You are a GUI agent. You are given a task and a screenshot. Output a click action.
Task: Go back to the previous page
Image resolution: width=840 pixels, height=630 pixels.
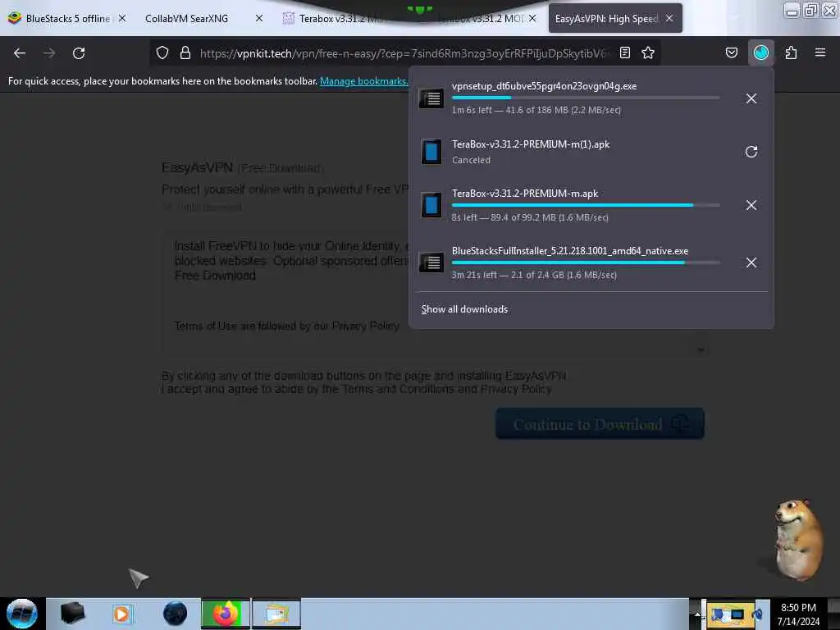tap(20, 53)
